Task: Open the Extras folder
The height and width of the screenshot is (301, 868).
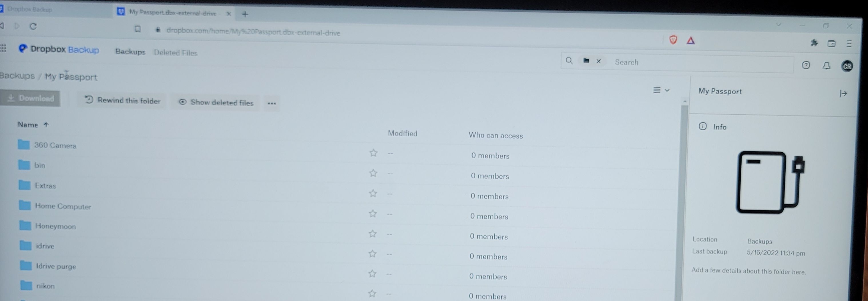Action: click(45, 186)
